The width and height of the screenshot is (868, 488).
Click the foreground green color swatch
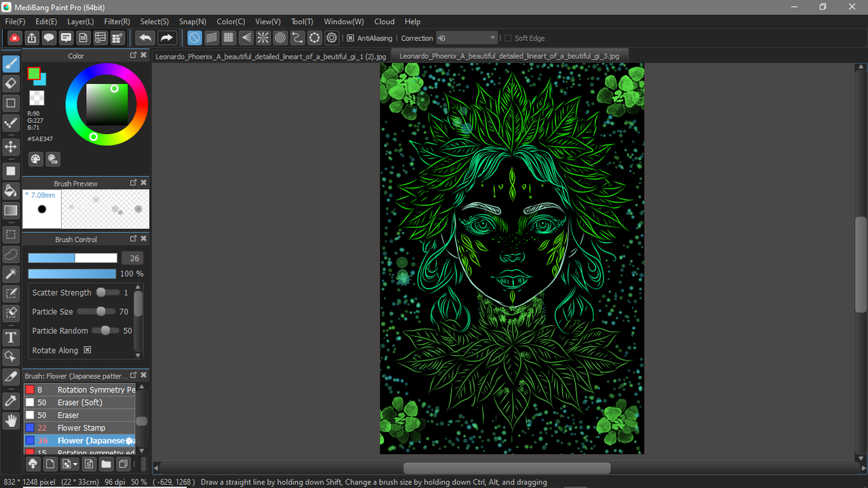tap(33, 73)
